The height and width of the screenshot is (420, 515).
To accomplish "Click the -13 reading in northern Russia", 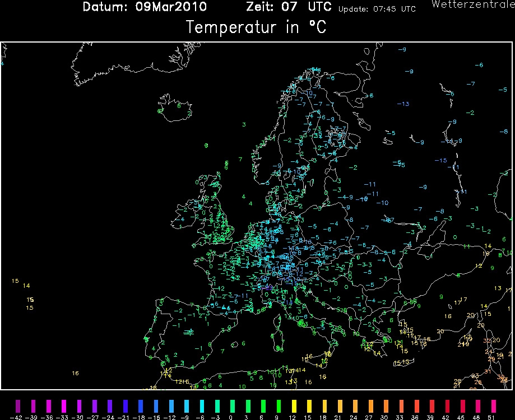I will coord(403,104).
